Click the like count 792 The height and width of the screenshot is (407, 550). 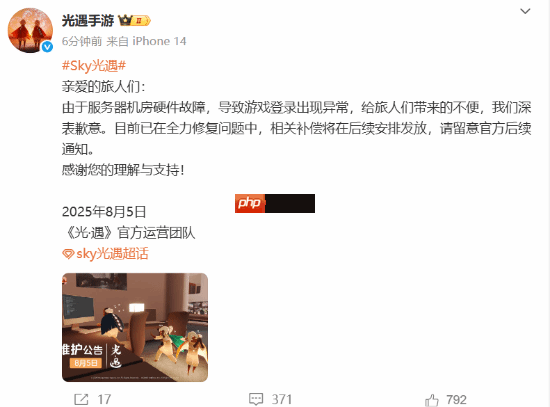(456, 400)
